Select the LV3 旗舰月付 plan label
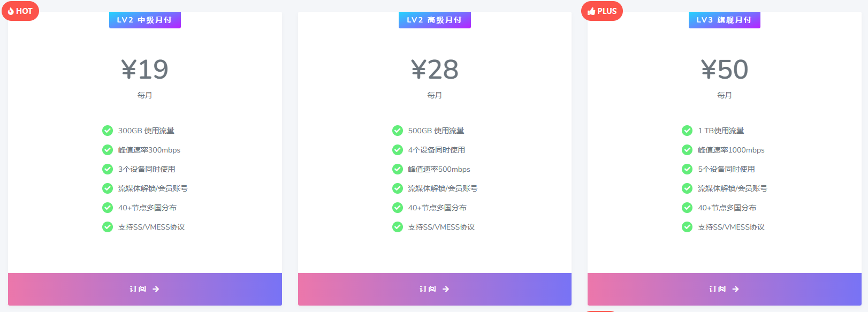868x312 pixels. [x=724, y=20]
